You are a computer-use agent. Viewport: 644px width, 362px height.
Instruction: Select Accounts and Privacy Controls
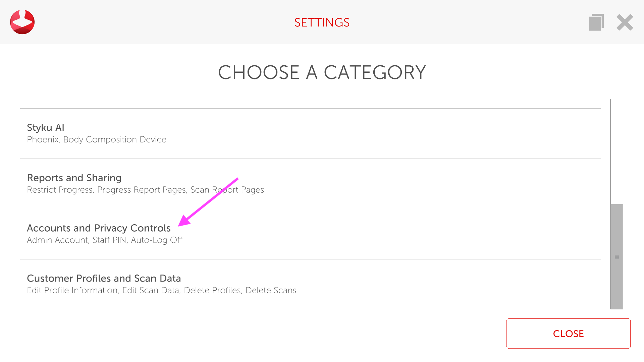(99, 228)
